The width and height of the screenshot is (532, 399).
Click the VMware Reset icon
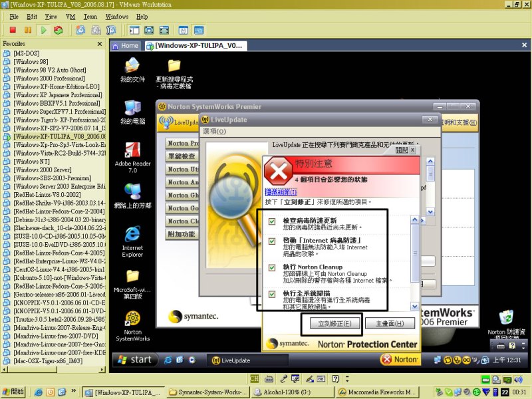tap(58, 30)
